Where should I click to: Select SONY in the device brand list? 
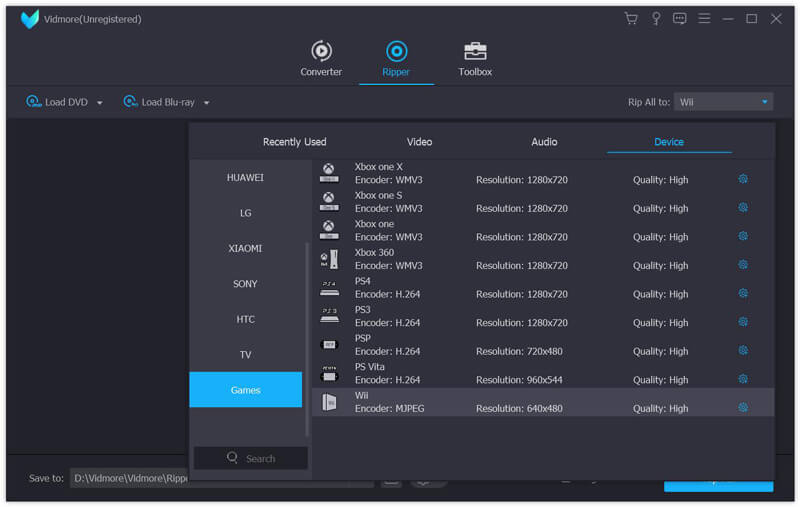point(245,284)
